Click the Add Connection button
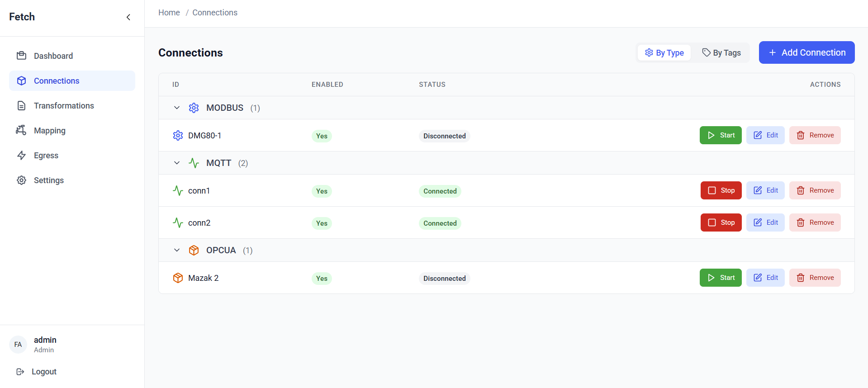Screen dimensions: 868x388 tap(806, 53)
